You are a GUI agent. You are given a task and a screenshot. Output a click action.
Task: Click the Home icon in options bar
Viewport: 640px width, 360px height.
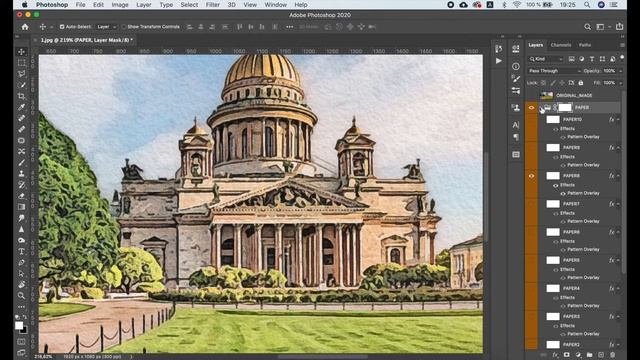tap(25, 27)
